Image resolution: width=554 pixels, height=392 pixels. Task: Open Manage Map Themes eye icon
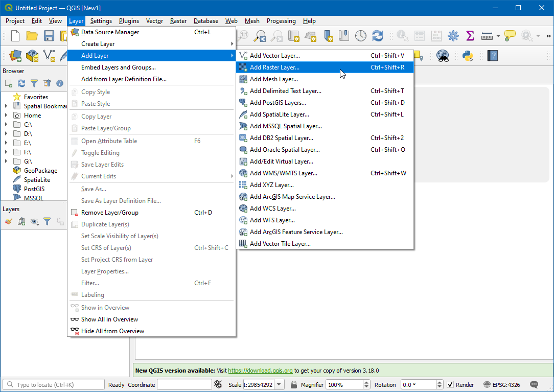click(34, 221)
